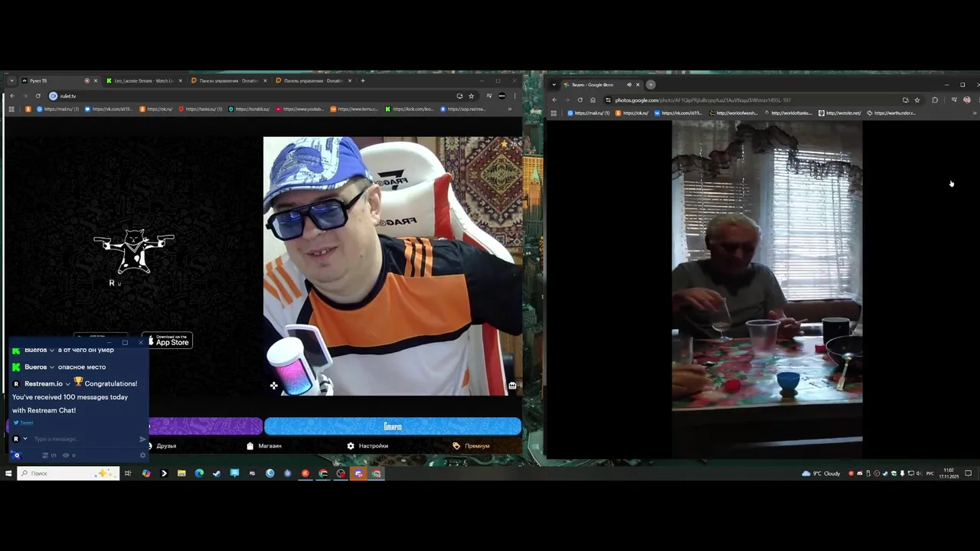Open the Restream chat settings gear

[x=142, y=455]
